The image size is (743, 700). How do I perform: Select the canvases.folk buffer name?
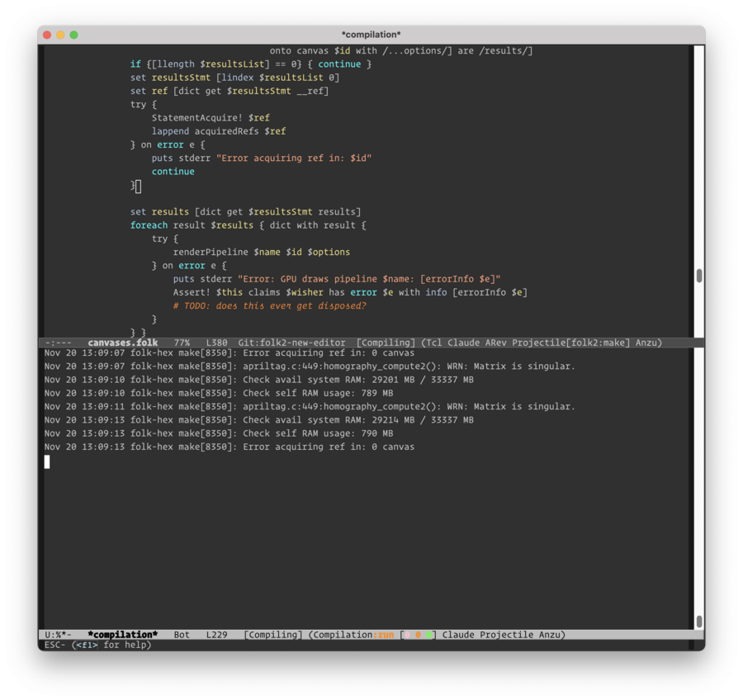tap(122, 342)
